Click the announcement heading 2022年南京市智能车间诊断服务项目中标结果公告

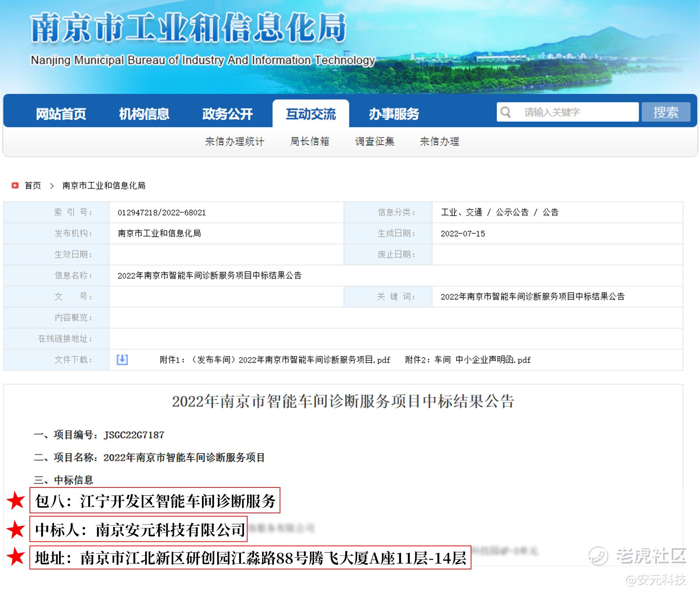pyautogui.click(x=343, y=401)
